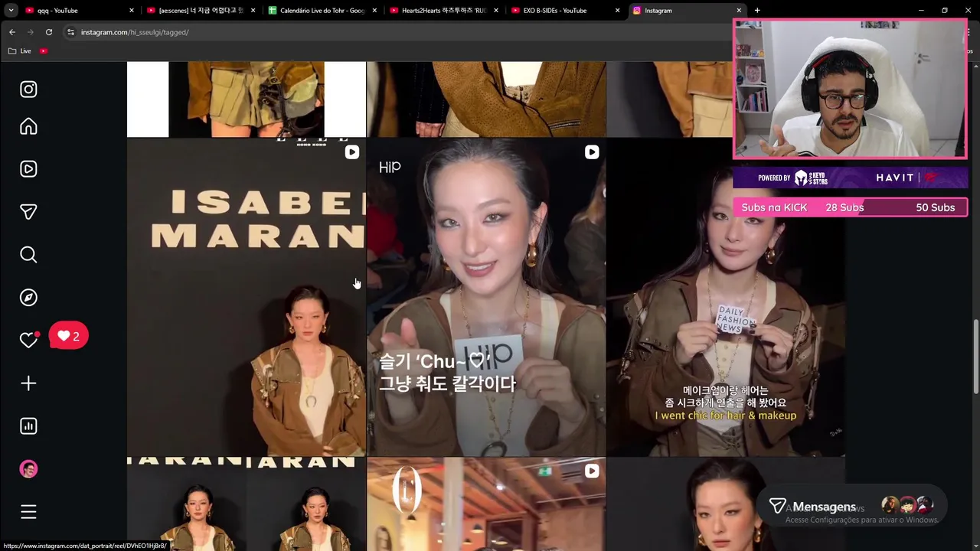
Task: Open YouTube bookmark icon
Action: pos(44,51)
